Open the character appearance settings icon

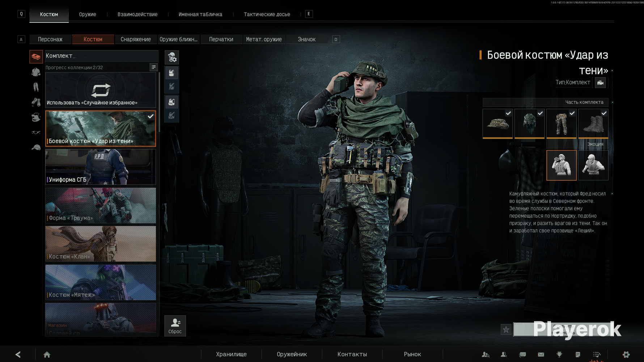pyautogui.click(x=172, y=57)
